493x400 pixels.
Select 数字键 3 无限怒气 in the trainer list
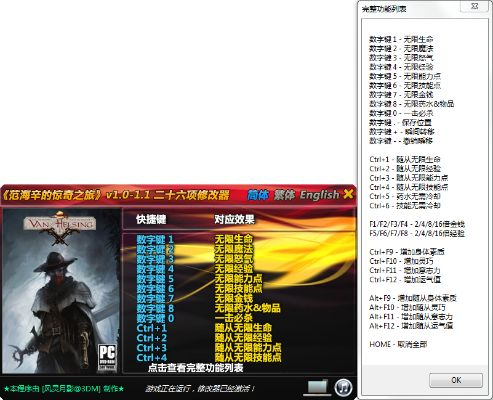coord(195,259)
